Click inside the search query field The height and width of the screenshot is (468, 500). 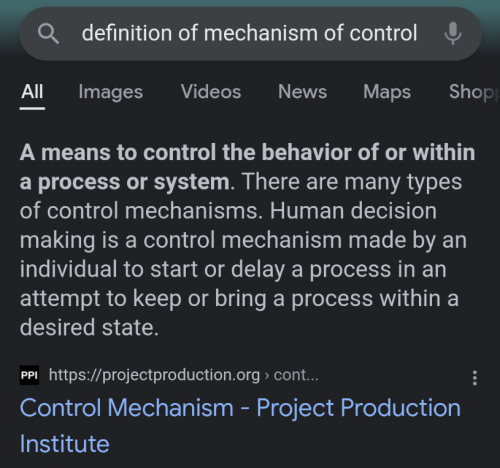[x=249, y=33]
